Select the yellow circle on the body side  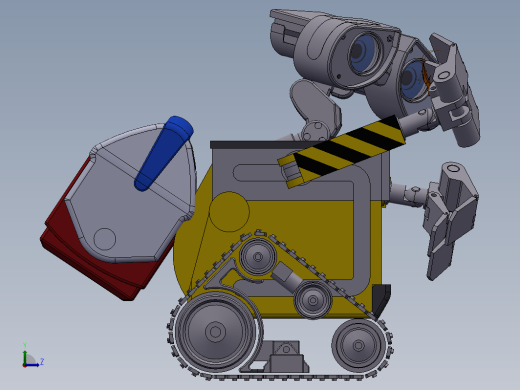click(229, 212)
